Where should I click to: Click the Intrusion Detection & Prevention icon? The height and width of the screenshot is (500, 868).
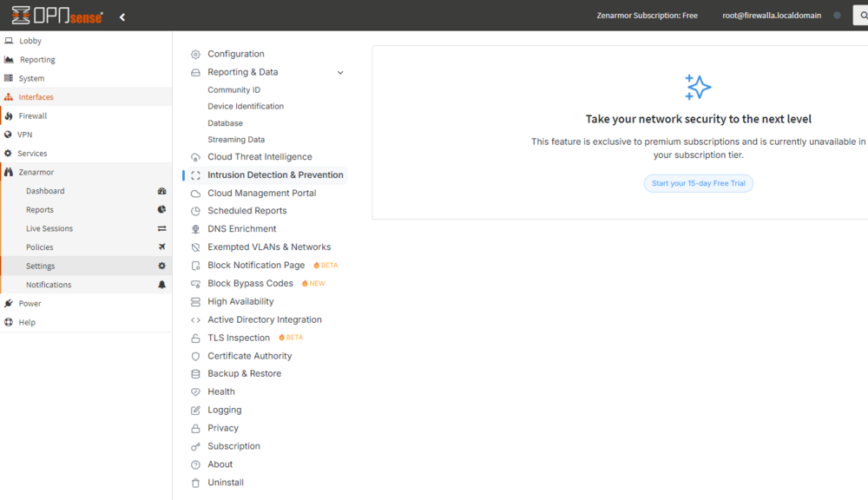[195, 175]
